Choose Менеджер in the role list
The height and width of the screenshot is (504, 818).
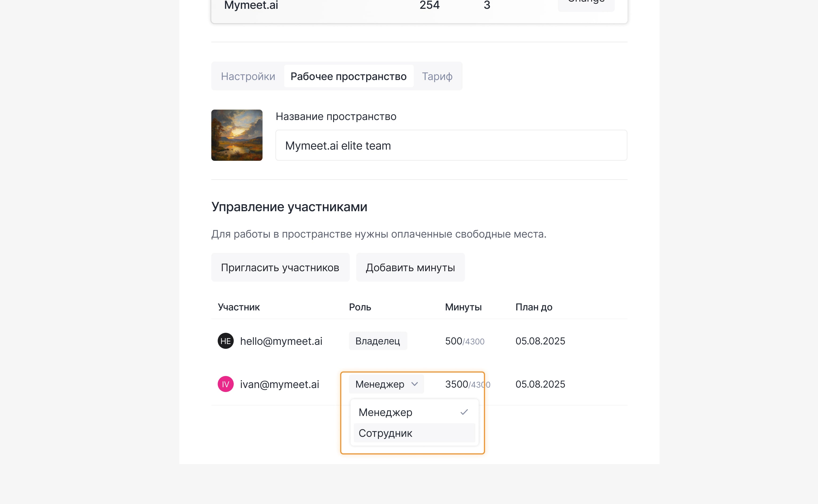point(386,412)
